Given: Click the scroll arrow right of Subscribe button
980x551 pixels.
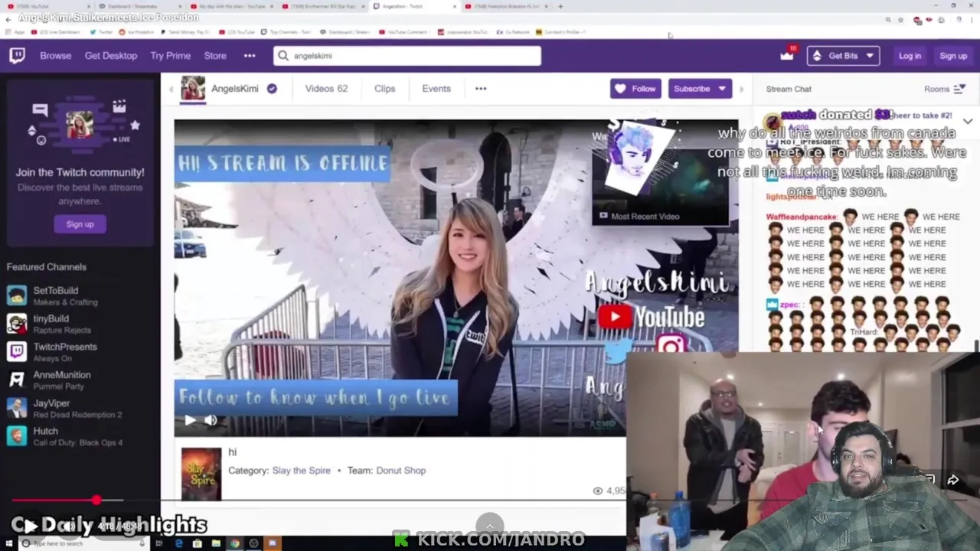Looking at the screenshot, I should point(741,89).
